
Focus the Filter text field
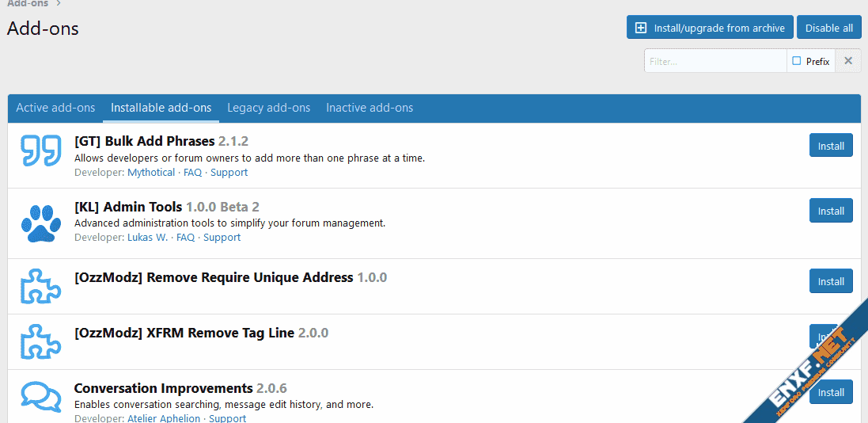point(714,61)
